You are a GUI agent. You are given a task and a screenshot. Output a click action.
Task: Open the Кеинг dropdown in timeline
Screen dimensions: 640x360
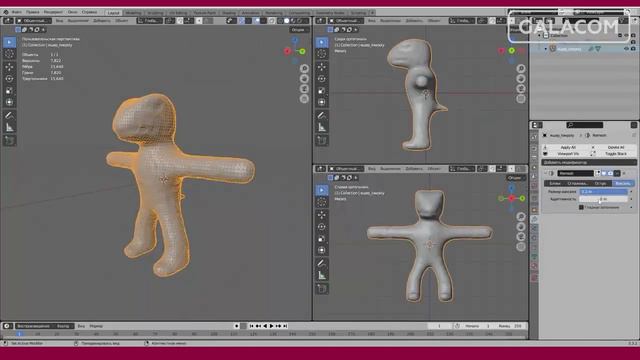(64, 326)
